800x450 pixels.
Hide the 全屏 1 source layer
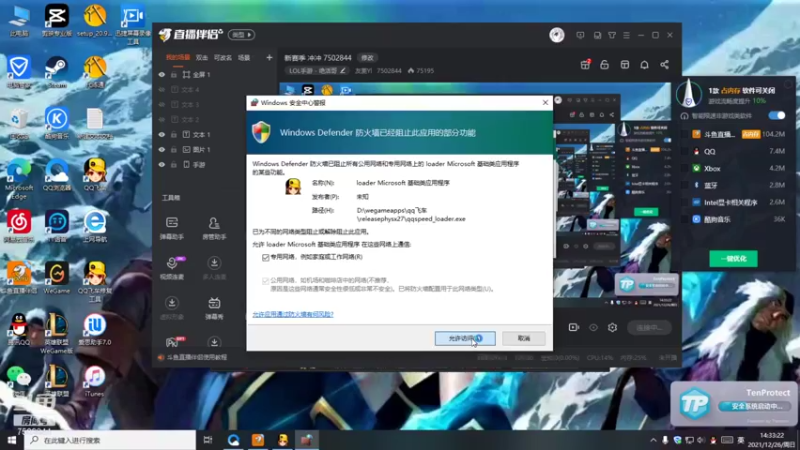[x=162, y=74]
